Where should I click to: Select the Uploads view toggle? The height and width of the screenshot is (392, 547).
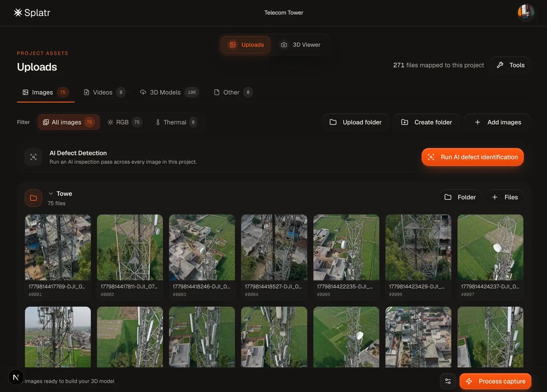pyautogui.click(x=246, y=45)
